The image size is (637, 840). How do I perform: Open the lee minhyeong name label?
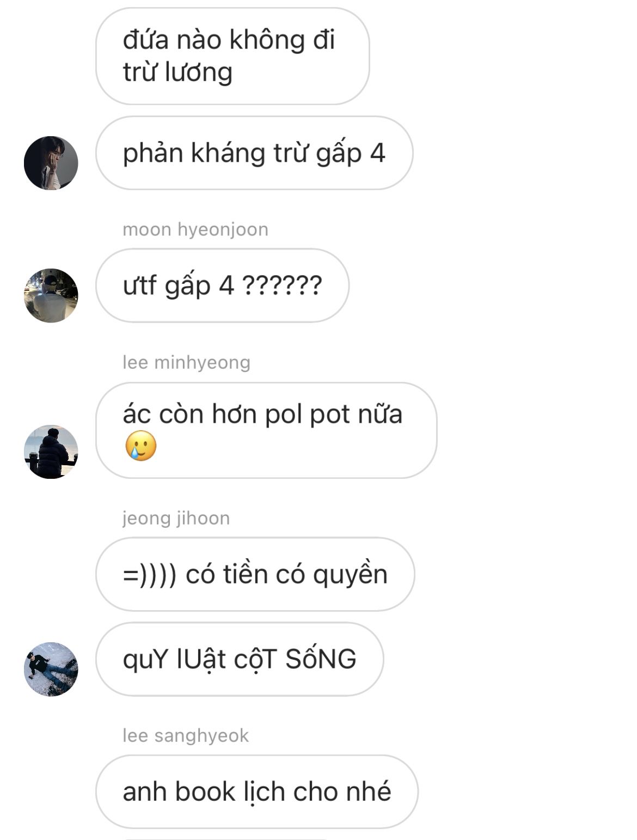pyautogui.click(x=186, y=362)
